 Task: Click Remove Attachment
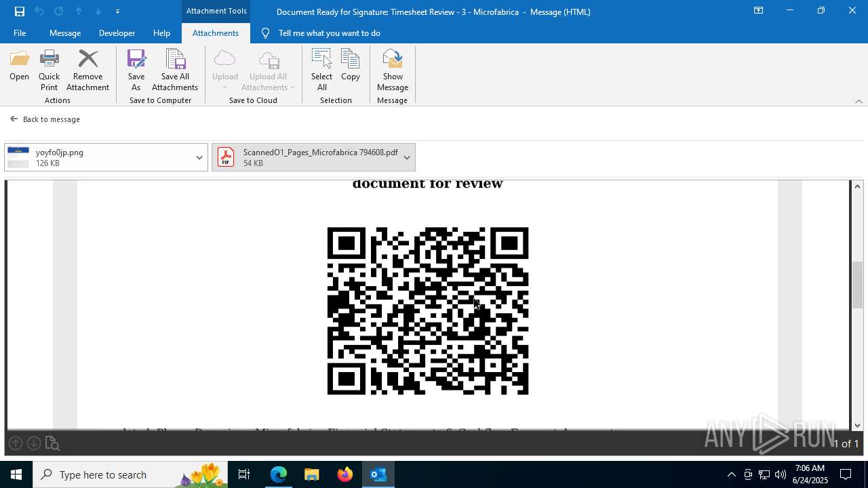[87, 70]
